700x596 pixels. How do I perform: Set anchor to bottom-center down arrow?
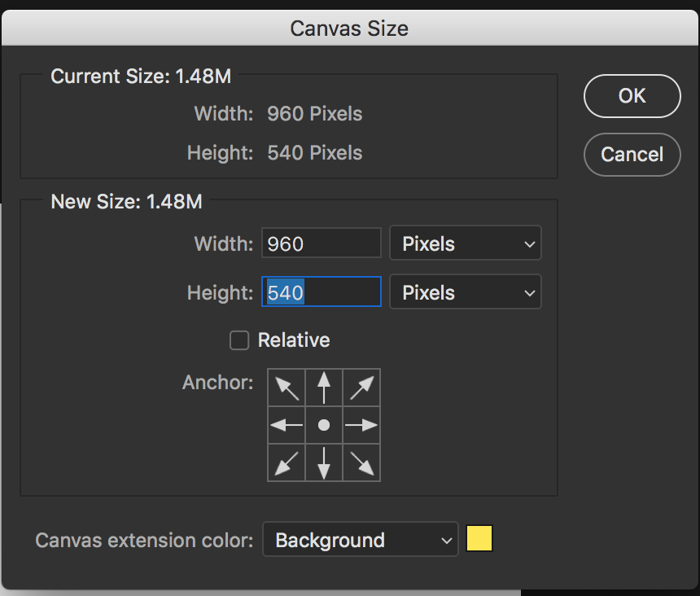pyautogui.click(x=324, y=462)
